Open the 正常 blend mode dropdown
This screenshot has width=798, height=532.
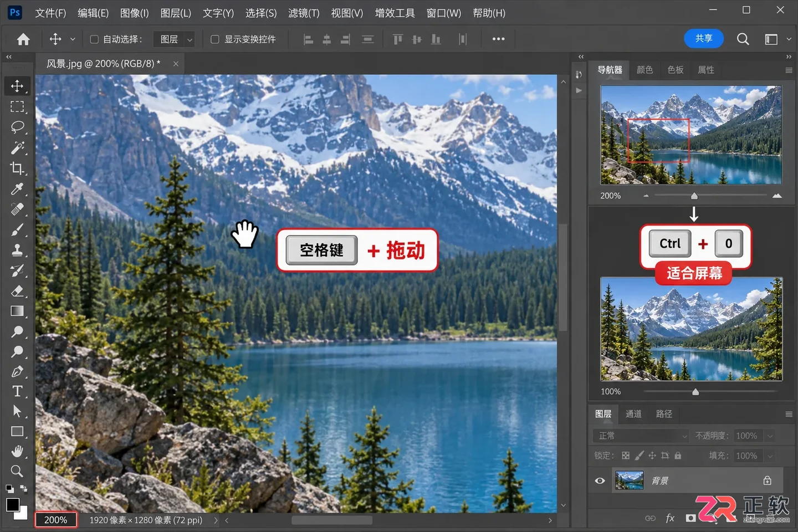(642, 436)
